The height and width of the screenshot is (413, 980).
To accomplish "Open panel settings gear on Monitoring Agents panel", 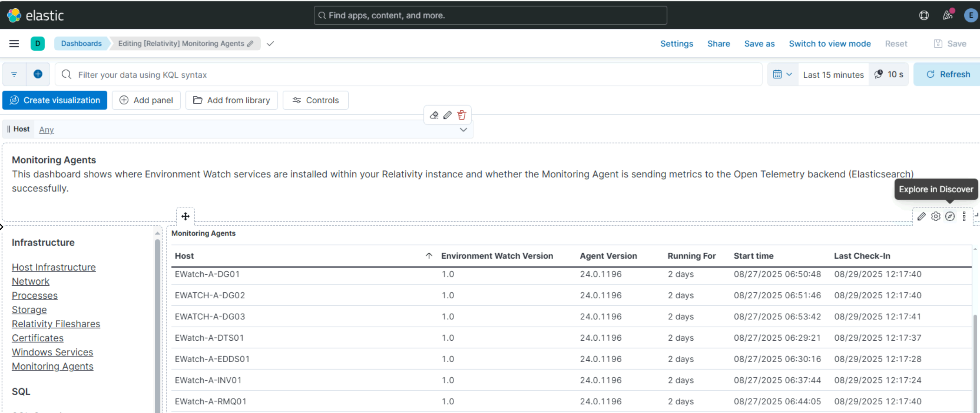I will (936, 216).
